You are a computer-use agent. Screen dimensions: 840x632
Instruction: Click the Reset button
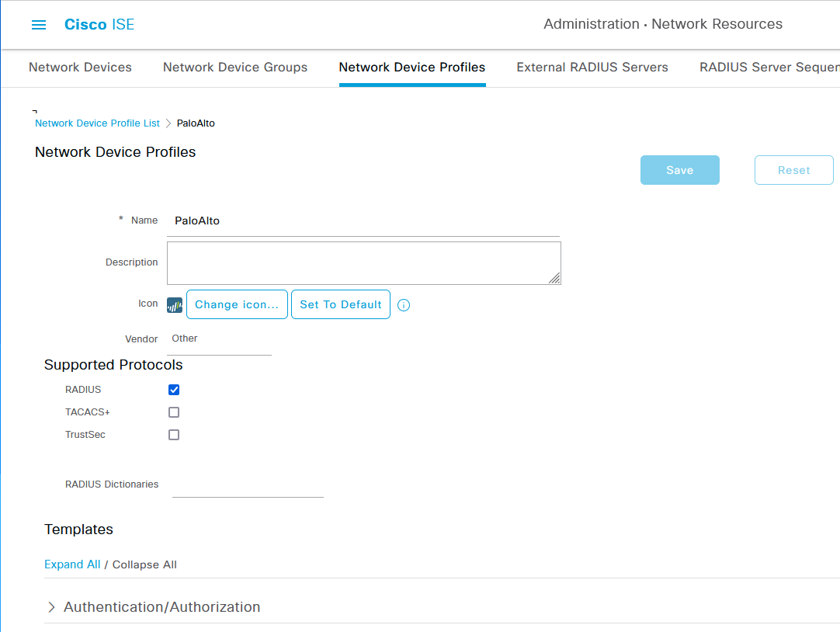[x=794, y=170]
